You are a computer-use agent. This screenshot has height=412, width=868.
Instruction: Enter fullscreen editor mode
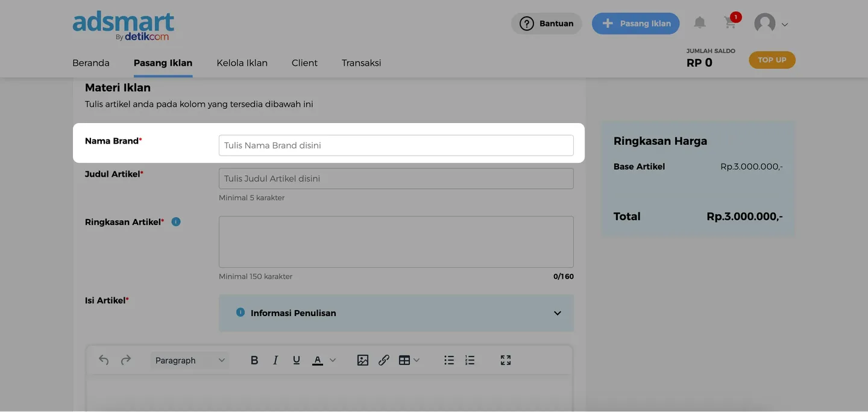point(506,360)
